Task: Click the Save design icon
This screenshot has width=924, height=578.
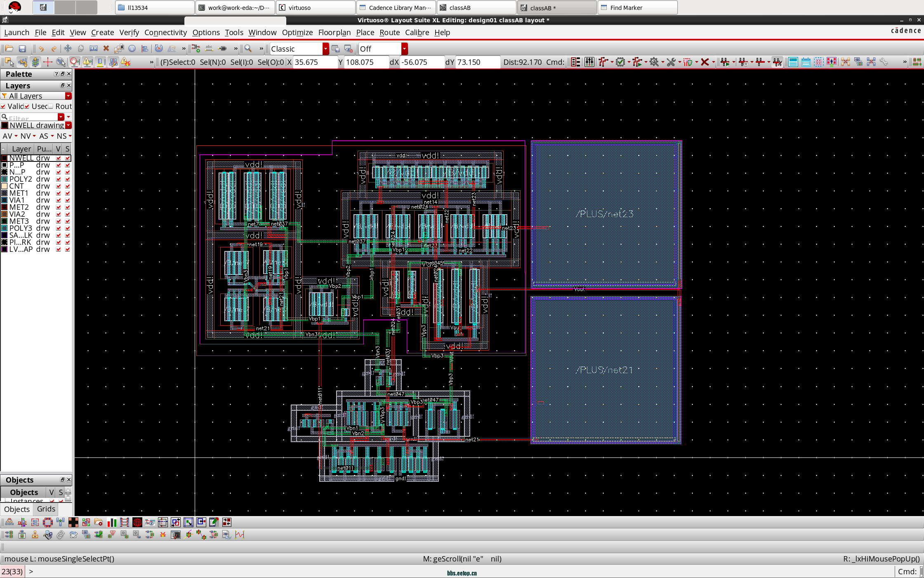Action: pyautogui.click(x=22, y=49)
